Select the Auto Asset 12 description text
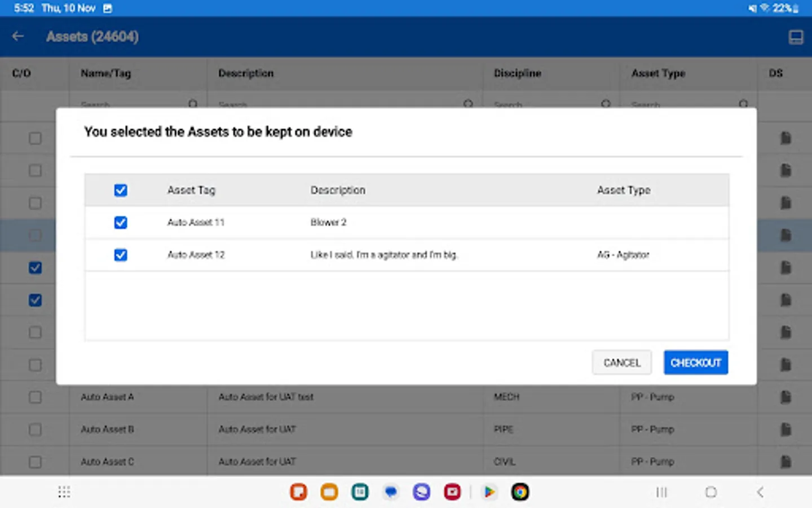812x508 pixels. (384, 255)
